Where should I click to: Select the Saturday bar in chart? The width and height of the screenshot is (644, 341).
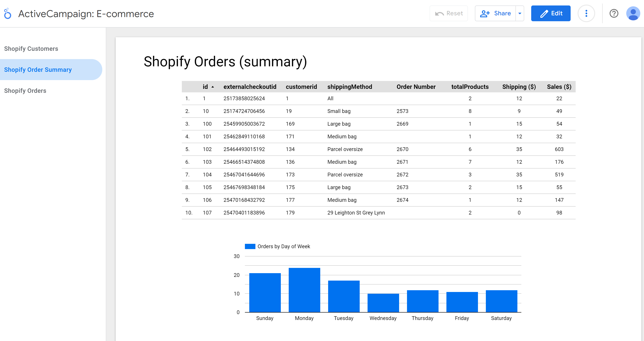point(501,301)
